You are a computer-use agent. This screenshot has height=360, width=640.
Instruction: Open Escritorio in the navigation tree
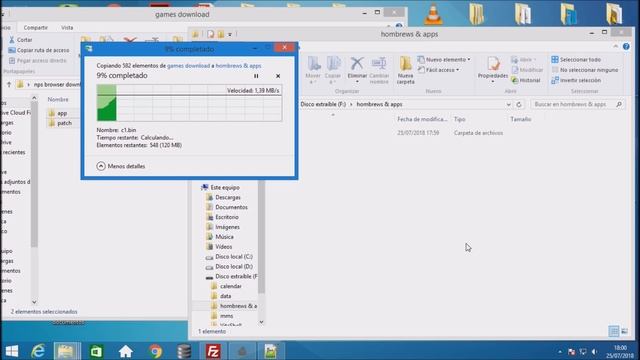(x=222, y=217)
